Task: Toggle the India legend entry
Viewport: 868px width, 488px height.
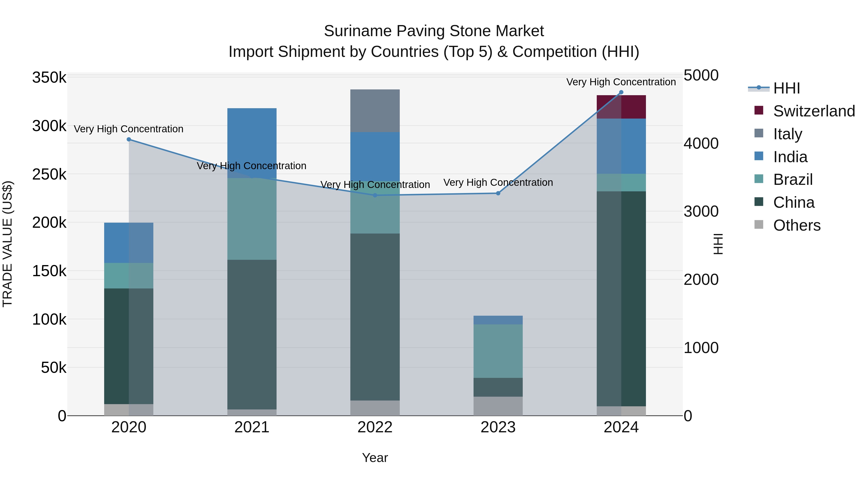Action: pyautogui.click(x=781, y=157)
